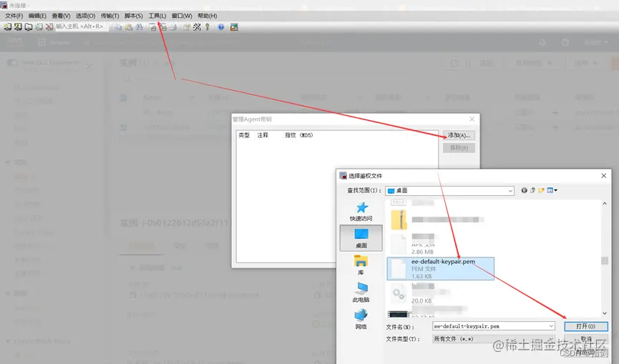Viewport: 619px width, 364px height.
Task: Open the 文件(F) menu
Action: point(14,16)
